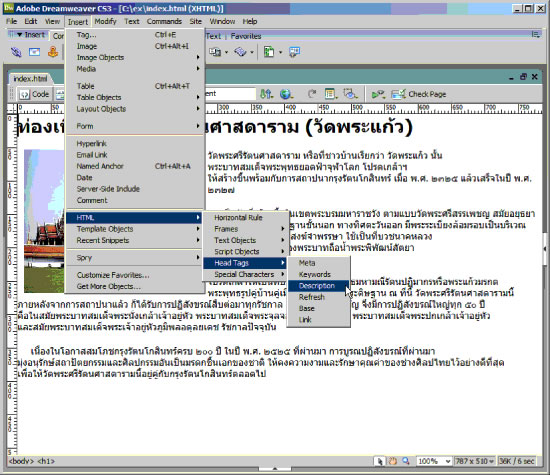Click the Visual Aids eye icon
Screen dimensions: 550x475
350,94
